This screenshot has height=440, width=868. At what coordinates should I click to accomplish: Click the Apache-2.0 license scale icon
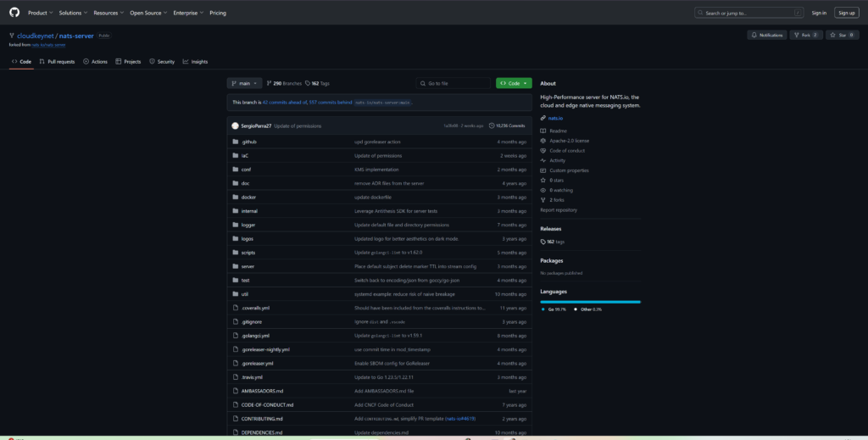[x=543, y=141]
